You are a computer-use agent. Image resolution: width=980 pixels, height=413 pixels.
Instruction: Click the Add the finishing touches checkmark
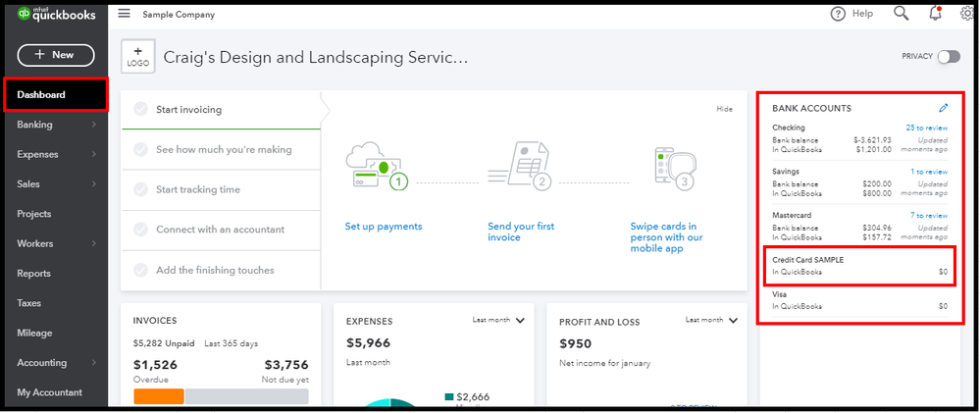click(x=140, y=270)
